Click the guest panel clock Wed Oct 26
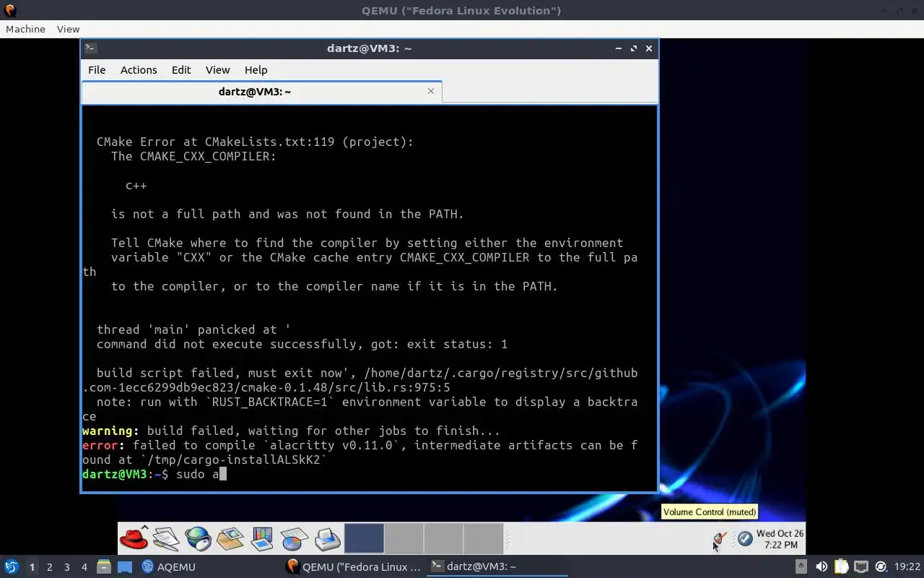924x578 pixels. 780,539
